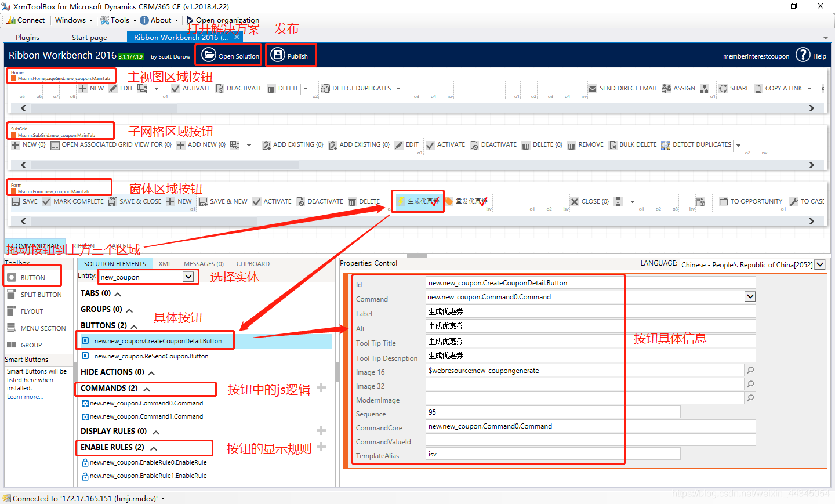
Task: Collapse the ENABLE RULES (2) section
Action: (x=154, y=448)
